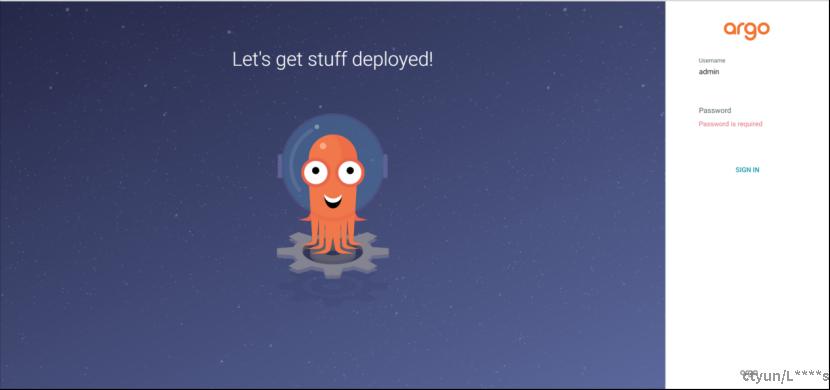Screen dimensions: 830x390
Task: Click the ctyun watermark text
Action: pyautogui.click(x=786, y=376)
